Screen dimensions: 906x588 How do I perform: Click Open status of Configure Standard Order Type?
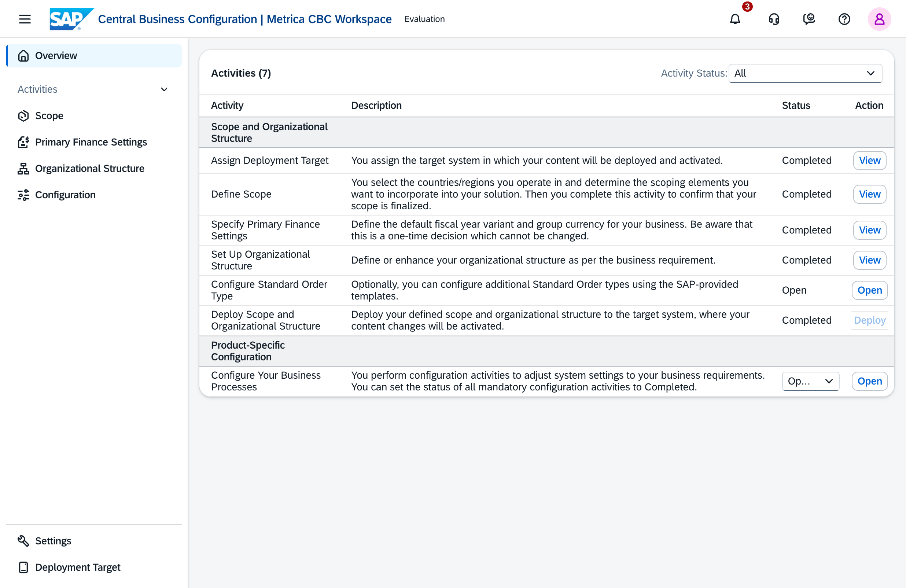click(794, 290)
